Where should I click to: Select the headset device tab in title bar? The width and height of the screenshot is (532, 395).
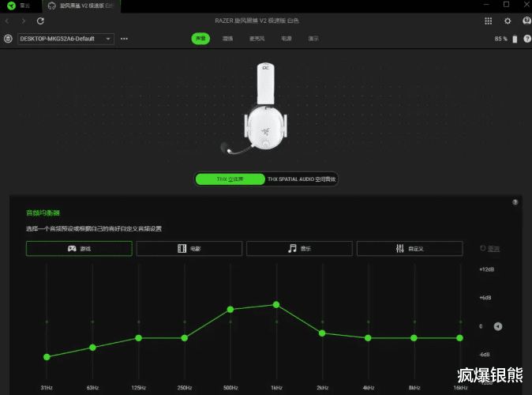click(x=81, y=6)
